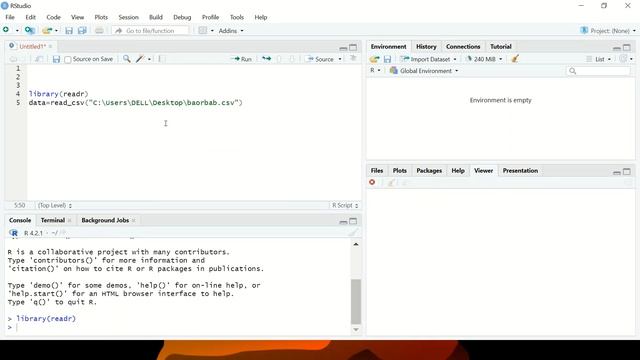Open the Edit menu

[31, 17]
